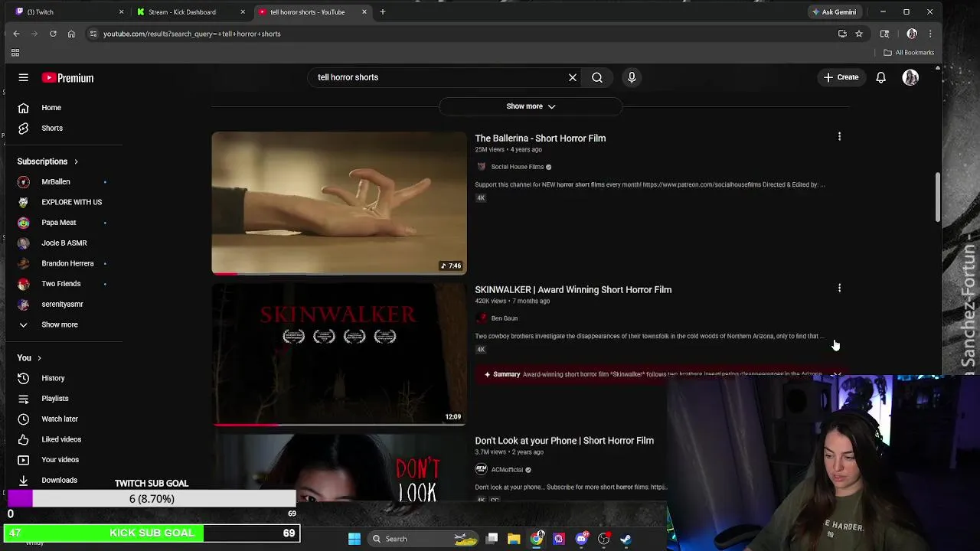Open OBS Studio from the taskbar
Viewport: 980px width, 551px height.
coord(603,539)
